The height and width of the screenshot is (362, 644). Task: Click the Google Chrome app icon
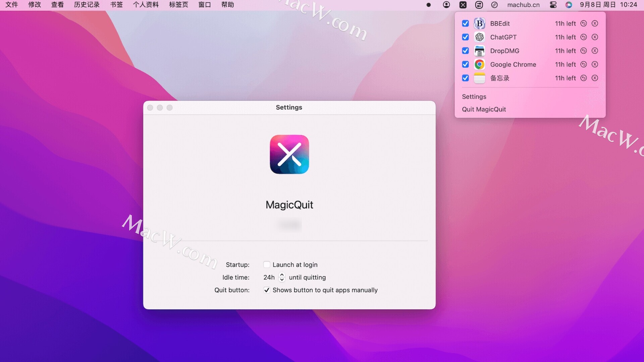point(479,64)
